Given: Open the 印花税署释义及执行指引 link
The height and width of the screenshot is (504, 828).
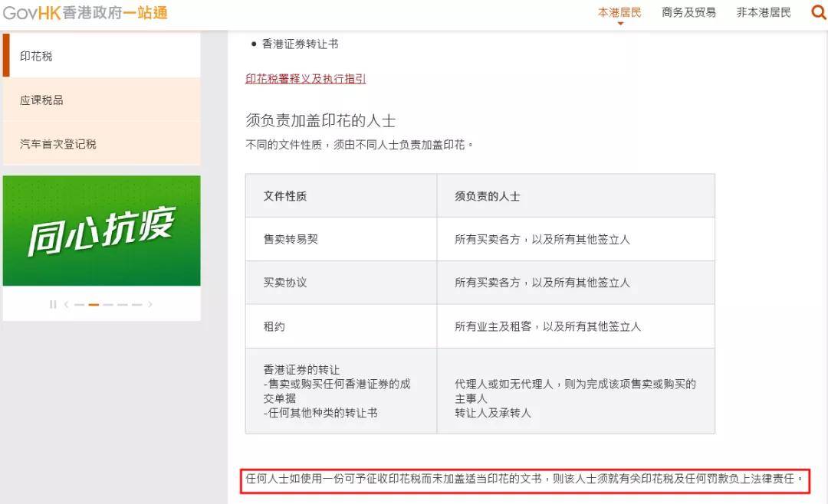Looking at the screenshot, I should point(304,79).
